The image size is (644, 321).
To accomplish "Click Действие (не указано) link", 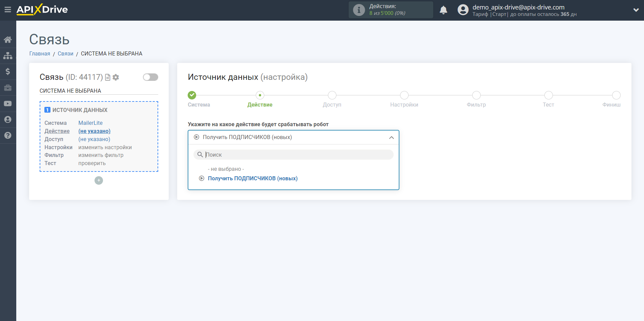I will [x=95, y=131].
